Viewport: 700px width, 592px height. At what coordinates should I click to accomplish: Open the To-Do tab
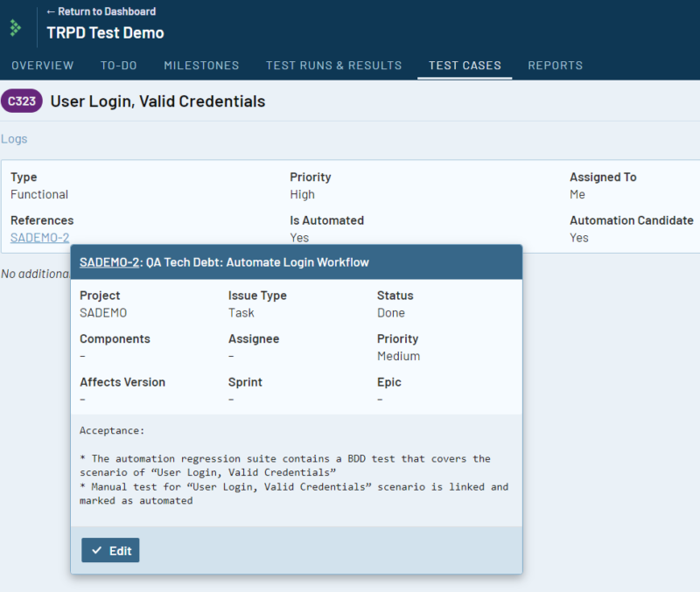click(x=118, y=66)
